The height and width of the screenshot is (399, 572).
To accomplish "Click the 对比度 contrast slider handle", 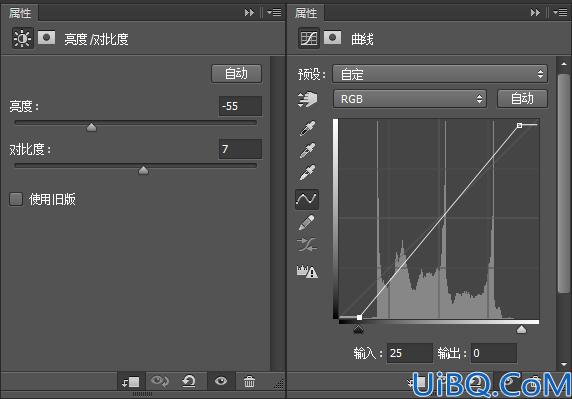I will [143, 170].
